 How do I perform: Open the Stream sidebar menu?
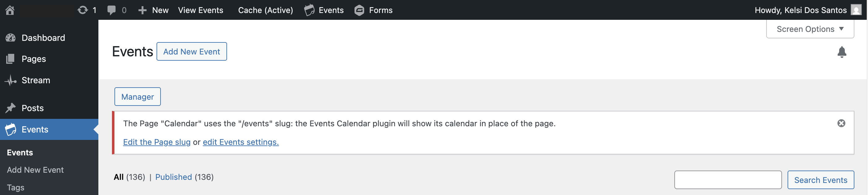tap(36, 80)
